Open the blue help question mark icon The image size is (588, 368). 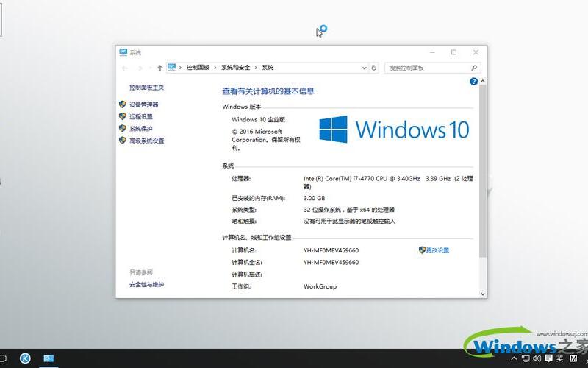point(473,82)
